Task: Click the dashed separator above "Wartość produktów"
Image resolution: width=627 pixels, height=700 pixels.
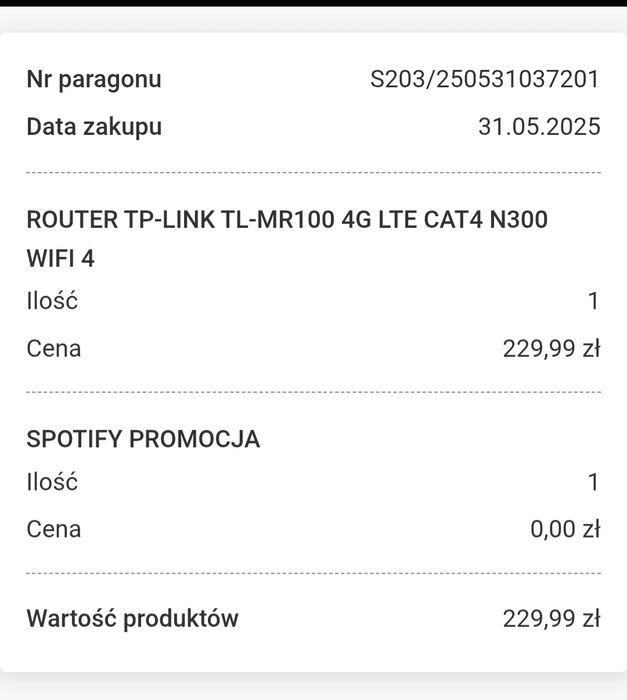Action: pyautogui.click(x=313, y=573)
